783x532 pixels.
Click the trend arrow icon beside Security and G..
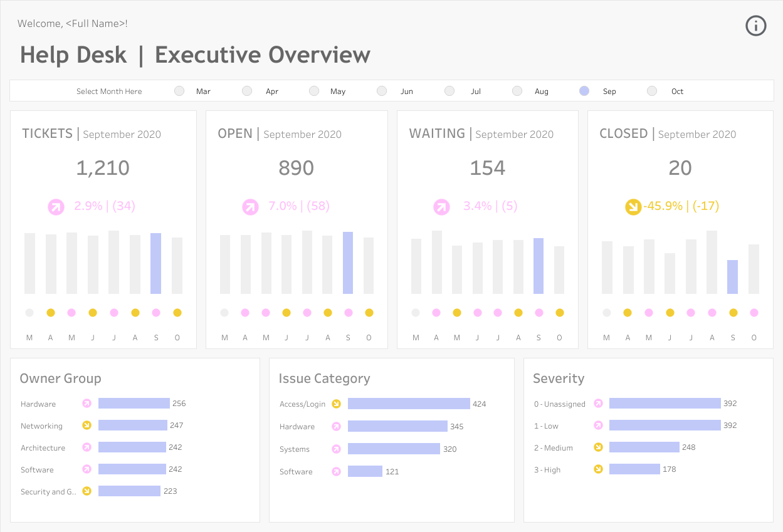coord(87,491)
